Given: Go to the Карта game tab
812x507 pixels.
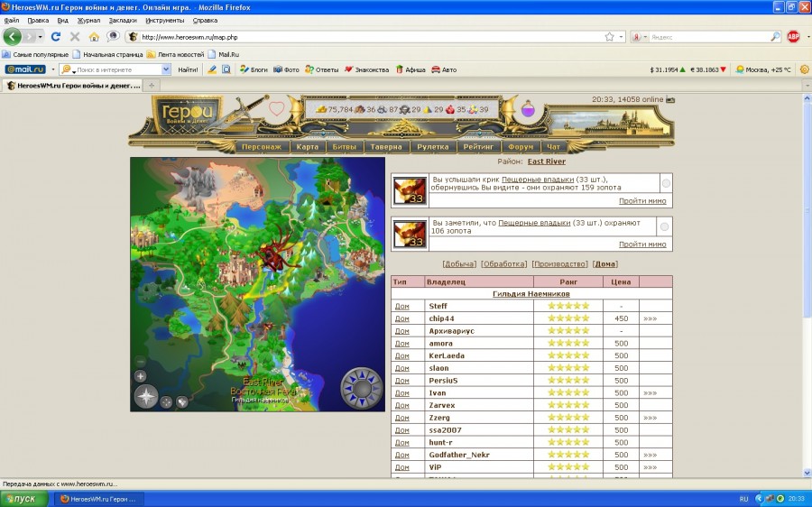Looking at the screenshot, I should pos(307,146).
